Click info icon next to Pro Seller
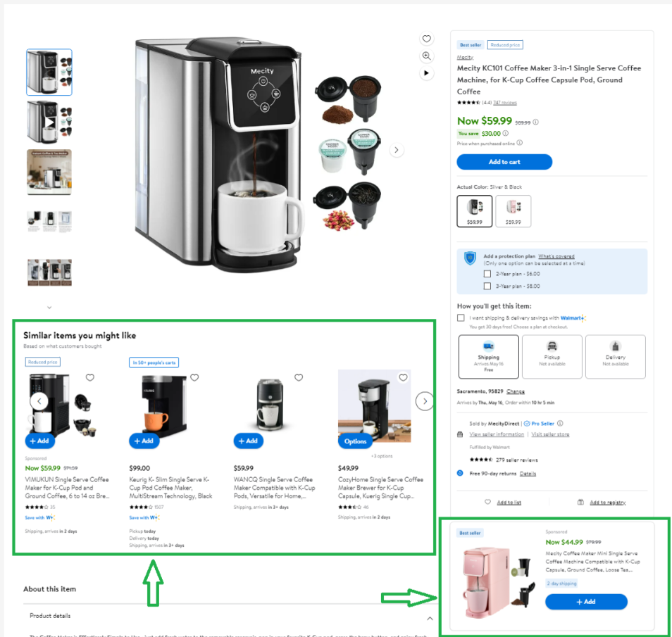This screenshot has height=637, width=672. [x=560, y=423]
